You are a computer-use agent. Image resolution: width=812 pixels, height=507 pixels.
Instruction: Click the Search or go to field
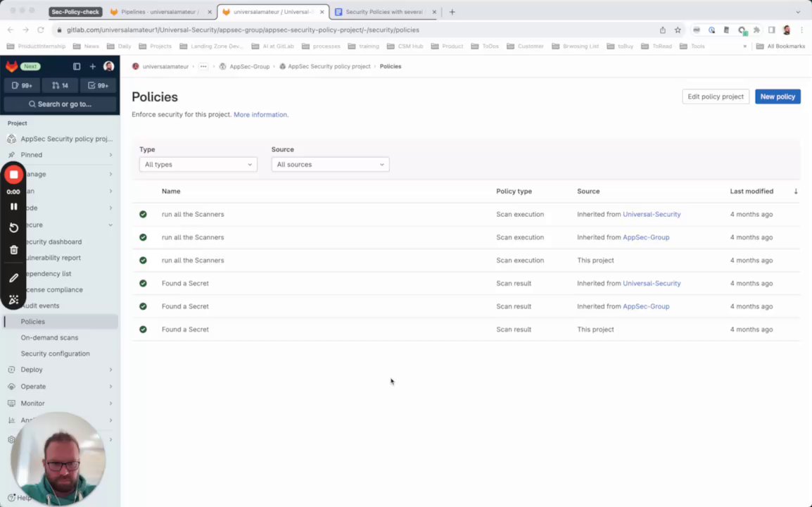60,104
